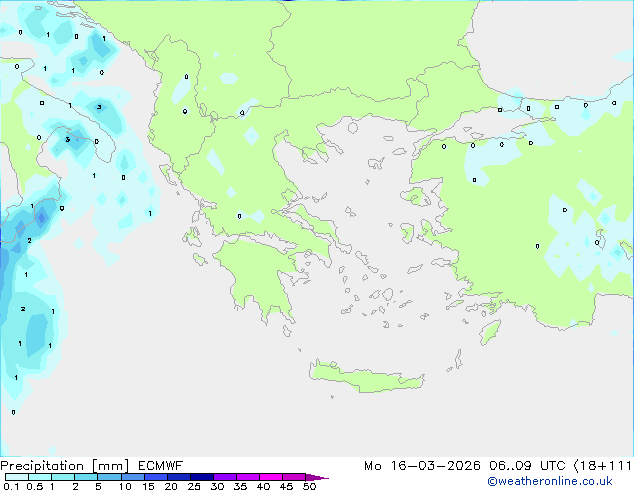Click the 45–50 mm legend swatch
634x490 pixels.
pos(294,477)
